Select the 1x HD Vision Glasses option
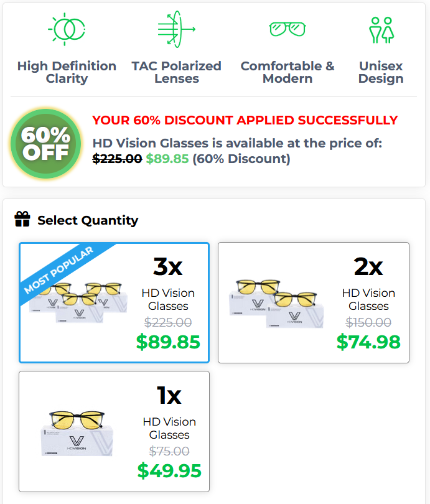 [114, 431]
